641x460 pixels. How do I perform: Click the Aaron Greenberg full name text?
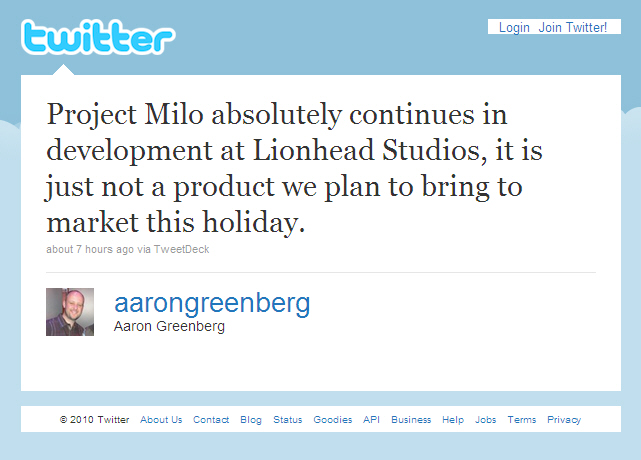tap(170, 327)
